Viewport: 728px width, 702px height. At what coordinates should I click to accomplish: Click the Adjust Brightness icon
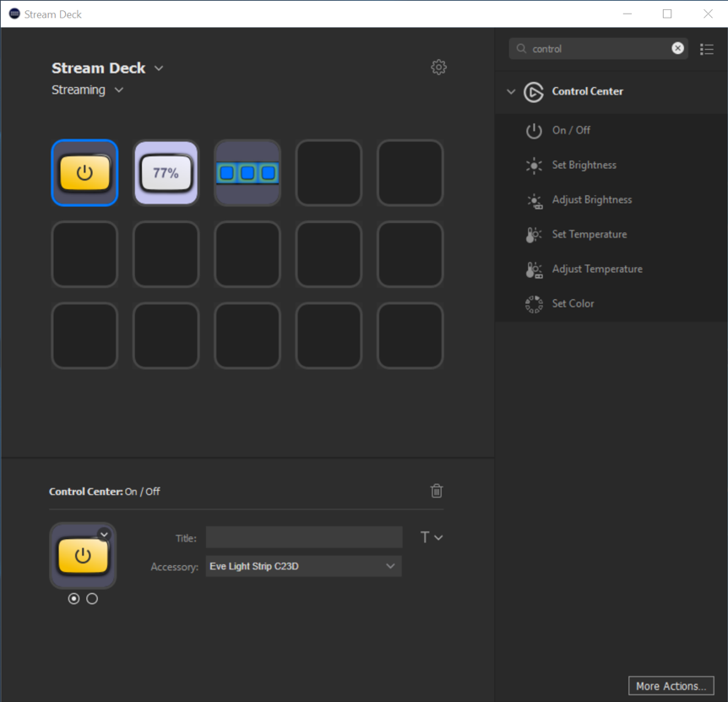tap(534, 200)
